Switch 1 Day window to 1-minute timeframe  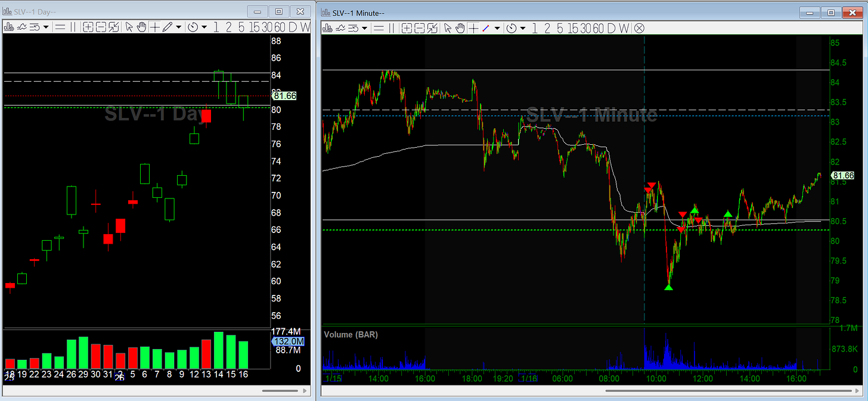click(x=216, y=27)
